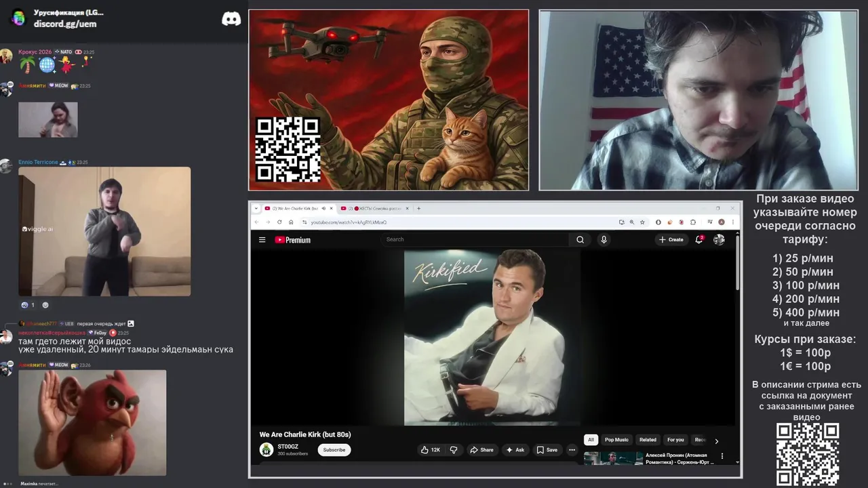Click discord.gg/uem invite text
This screenshot has width=868, height=488.
(x=65, y=24)
